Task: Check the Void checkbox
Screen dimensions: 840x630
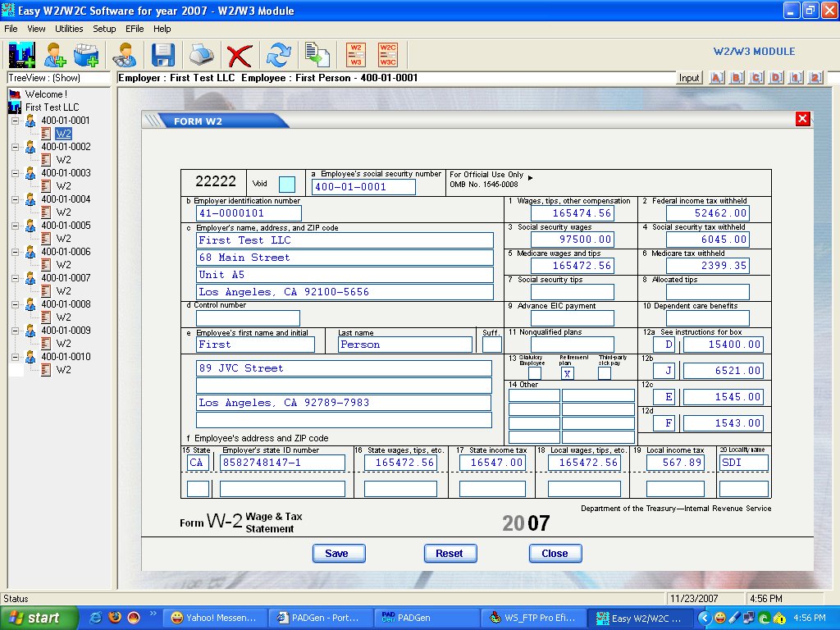Action: tap(286, 185)
